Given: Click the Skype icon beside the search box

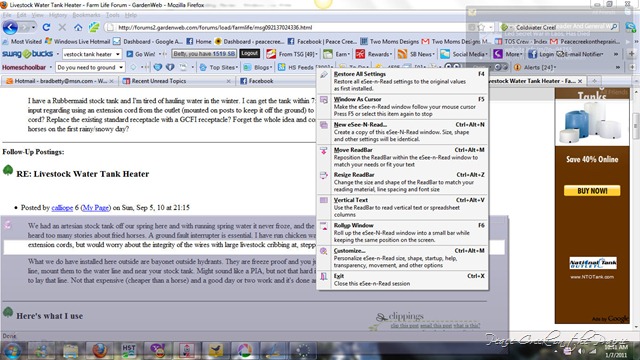Looking at the screenshot, I should [631, 27].
